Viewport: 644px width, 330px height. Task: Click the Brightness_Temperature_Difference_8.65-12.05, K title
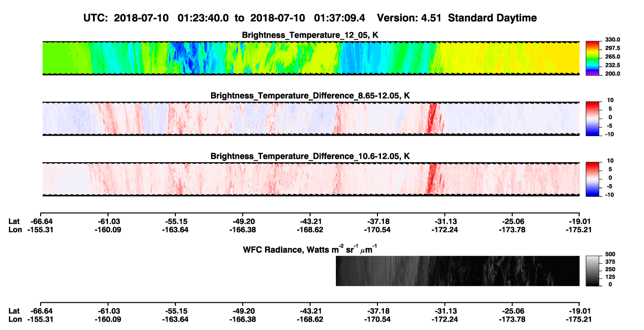click(x=311, y=95)
